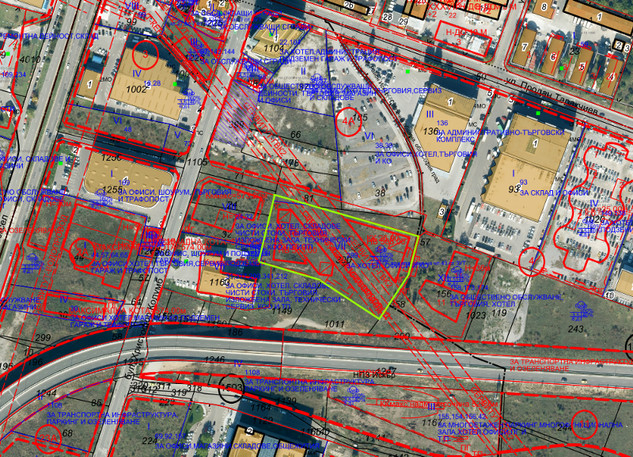
Task: Click parcel number 243
Action: click(x=576, y=328)
